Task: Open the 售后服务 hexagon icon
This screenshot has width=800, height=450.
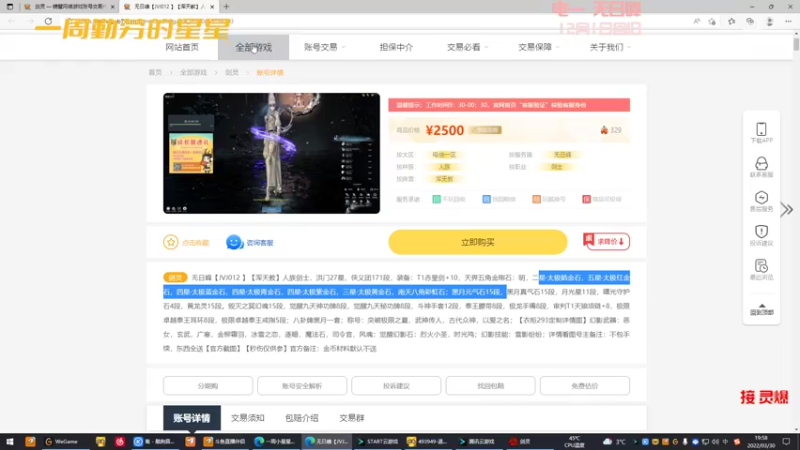Action: (761, 197)
